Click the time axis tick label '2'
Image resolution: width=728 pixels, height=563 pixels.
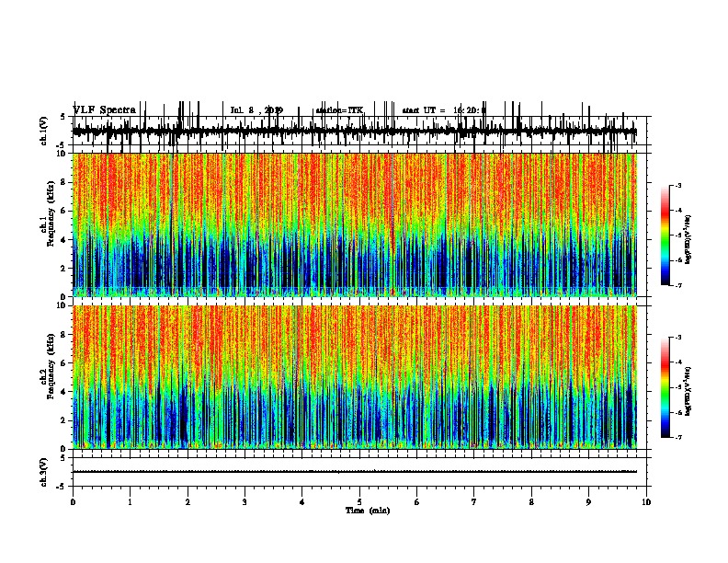[x=188, y=502]
